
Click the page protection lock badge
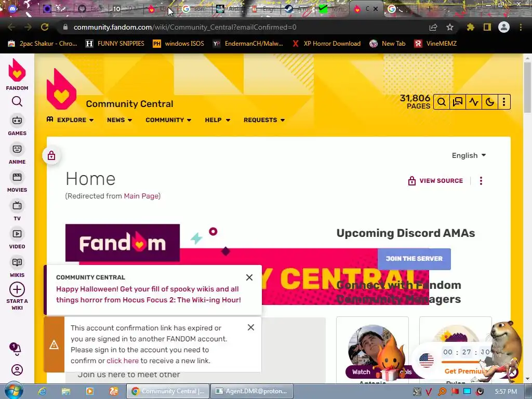(x=51, y=156)
